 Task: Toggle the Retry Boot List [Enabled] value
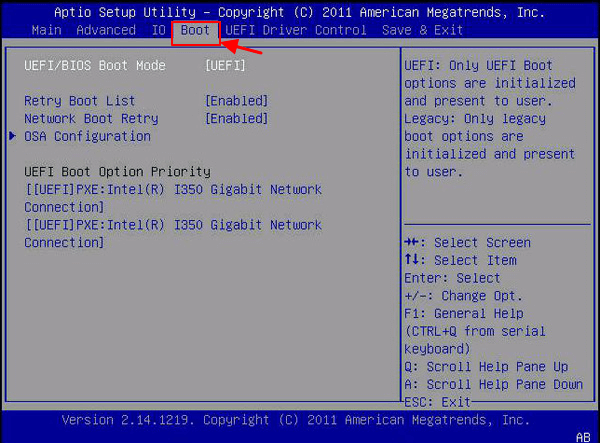click(236, 101)
